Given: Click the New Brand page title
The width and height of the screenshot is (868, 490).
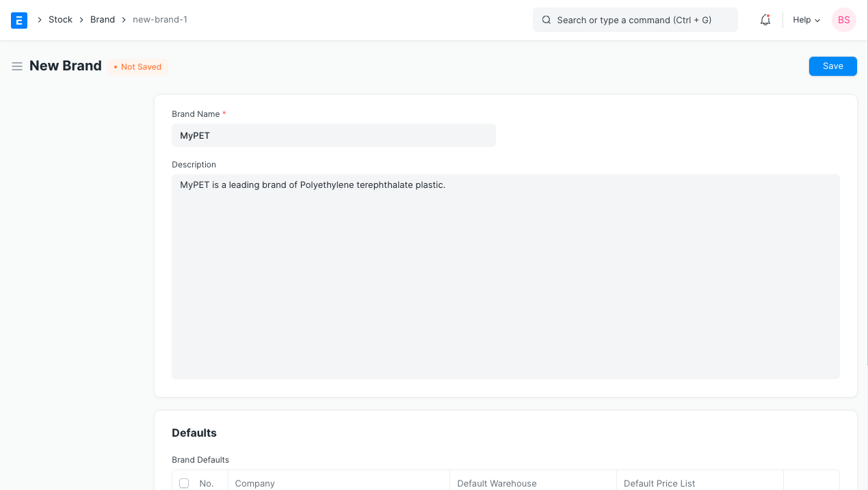Looking at the screenshot, I should coord(66,66).
